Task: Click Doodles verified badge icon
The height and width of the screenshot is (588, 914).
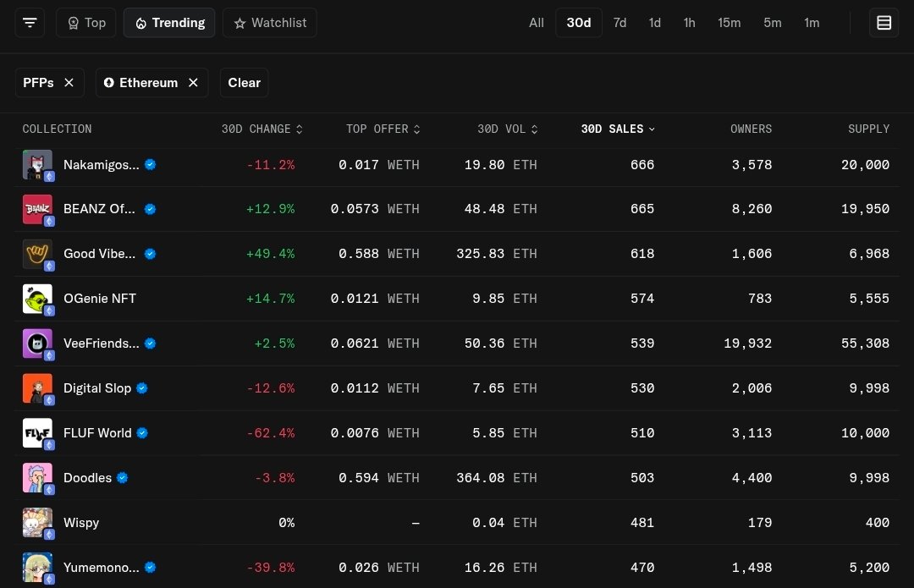Action: [x=123, y=478]
